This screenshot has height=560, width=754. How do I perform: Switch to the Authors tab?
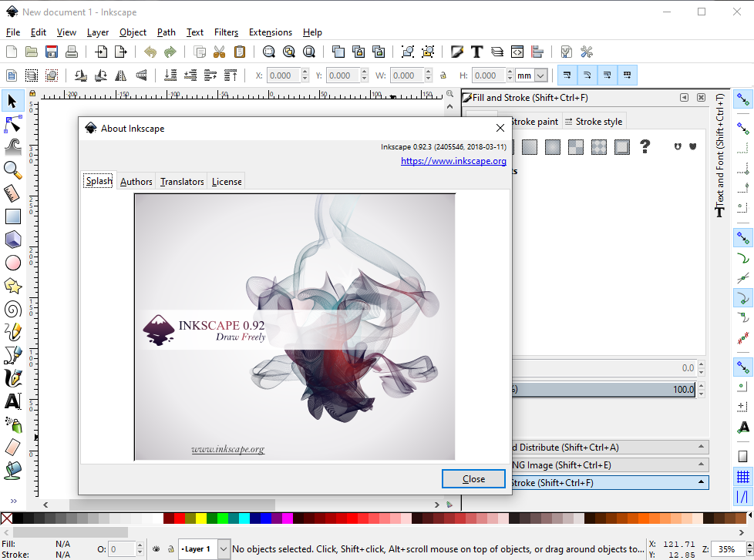(136, 181)
